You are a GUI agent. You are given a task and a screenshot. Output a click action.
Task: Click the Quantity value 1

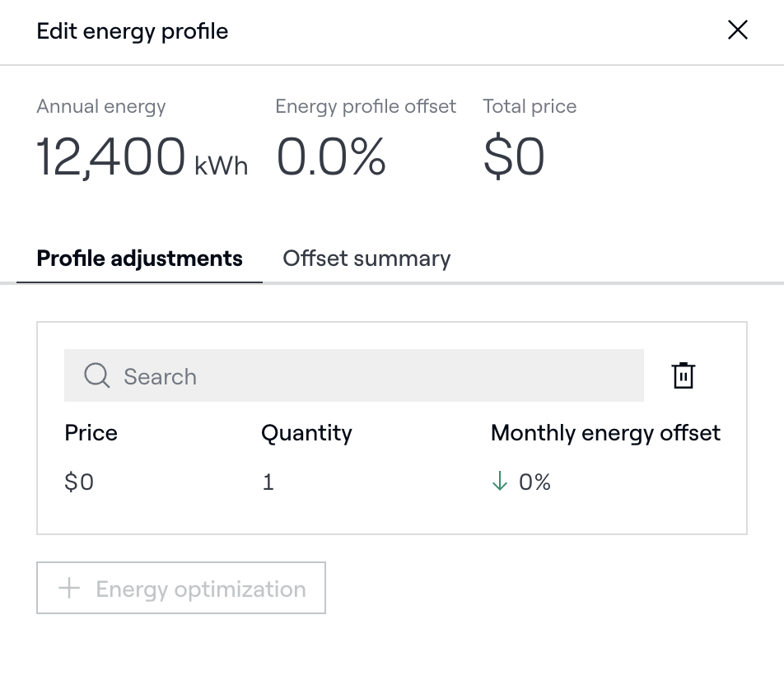268,482
